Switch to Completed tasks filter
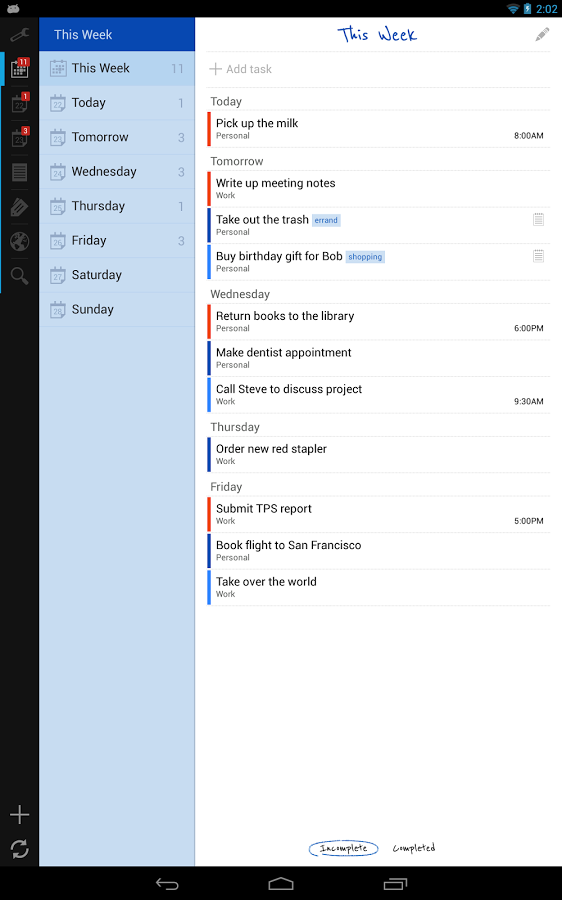Screen dimensions: 562x900 coord(414,848)
